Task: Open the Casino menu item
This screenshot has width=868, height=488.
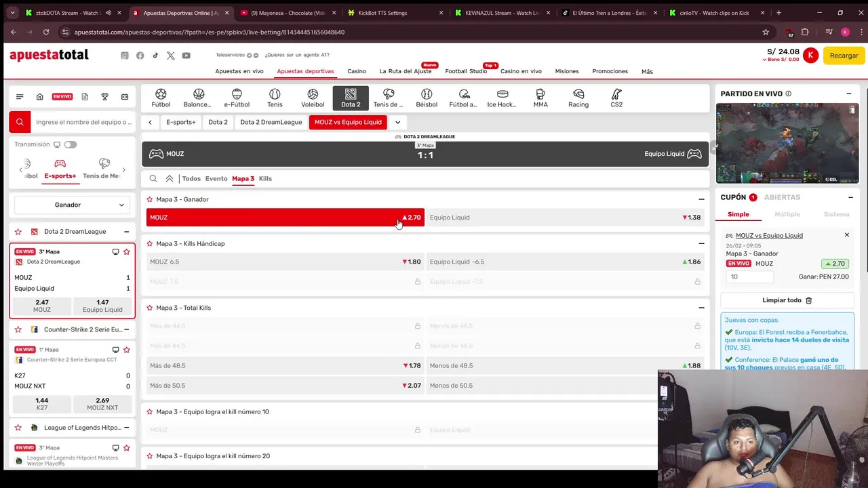Action: [357, 71]
